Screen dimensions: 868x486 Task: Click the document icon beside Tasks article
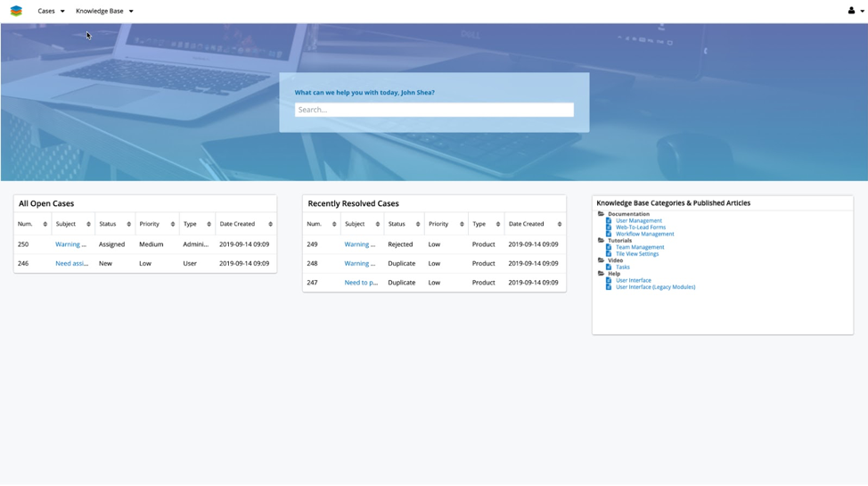coord(609,267)
